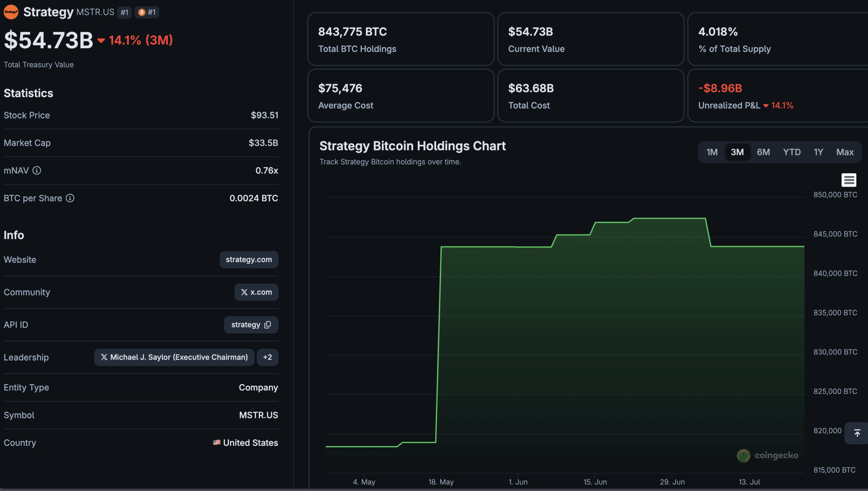868x491 pixels.
Task: Click the $63.68B Total Cost card
Action: [x=591, y=96]
